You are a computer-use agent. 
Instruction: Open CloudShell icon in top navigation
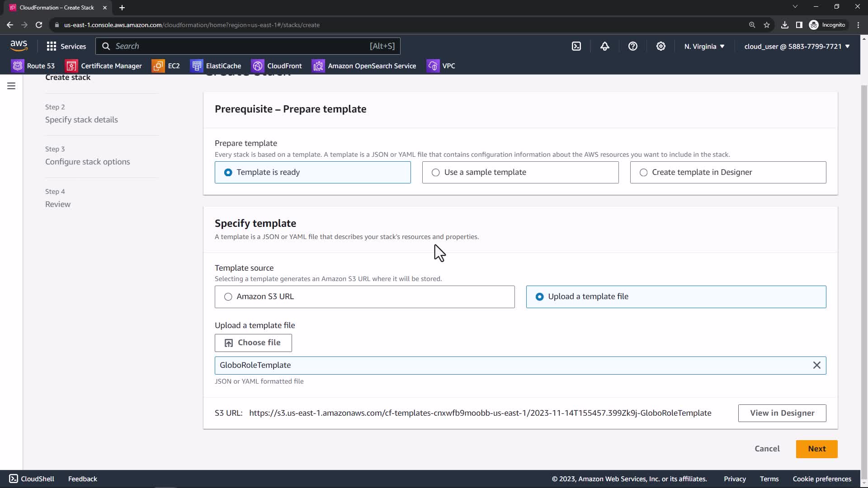[576, 46]
